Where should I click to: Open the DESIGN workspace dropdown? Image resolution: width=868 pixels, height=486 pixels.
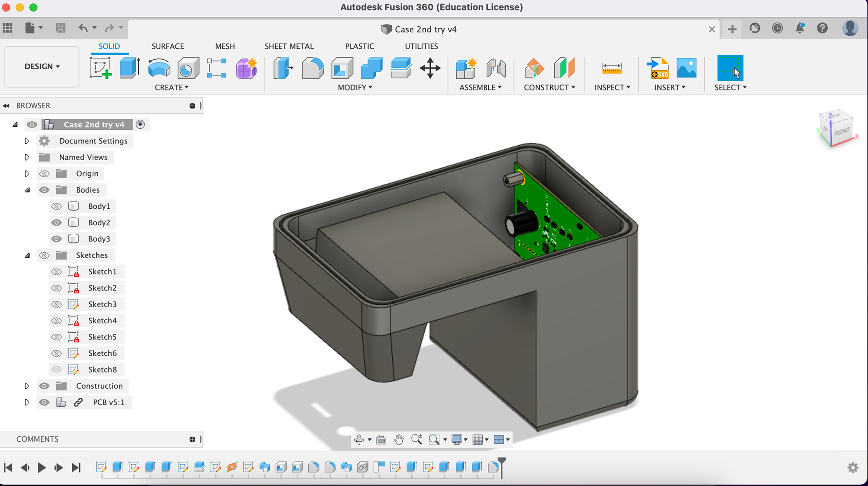42,66
